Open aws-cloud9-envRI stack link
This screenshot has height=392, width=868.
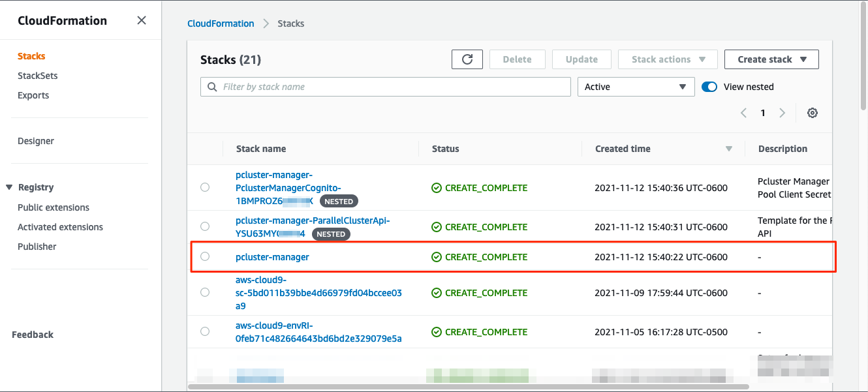coord(318,332)
